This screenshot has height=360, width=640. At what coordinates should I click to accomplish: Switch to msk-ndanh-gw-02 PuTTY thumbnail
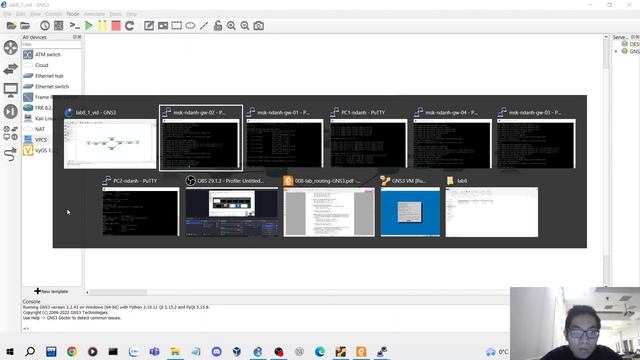pos(201,138)
